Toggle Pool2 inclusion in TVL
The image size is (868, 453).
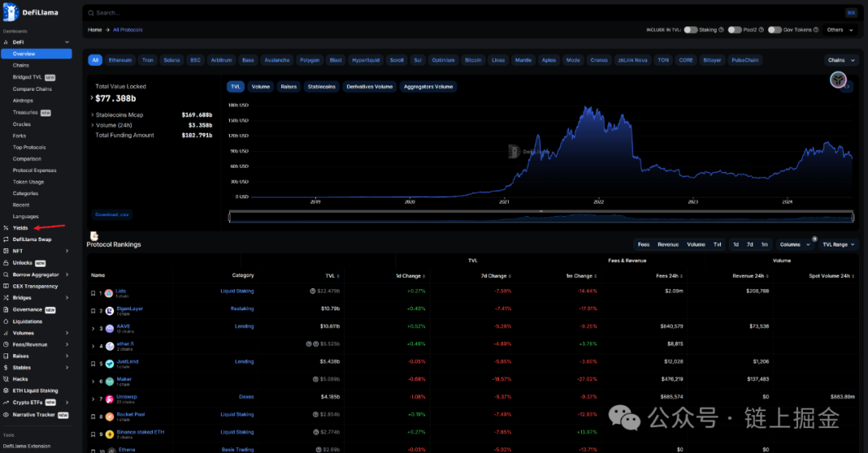(x=735, y=30)
